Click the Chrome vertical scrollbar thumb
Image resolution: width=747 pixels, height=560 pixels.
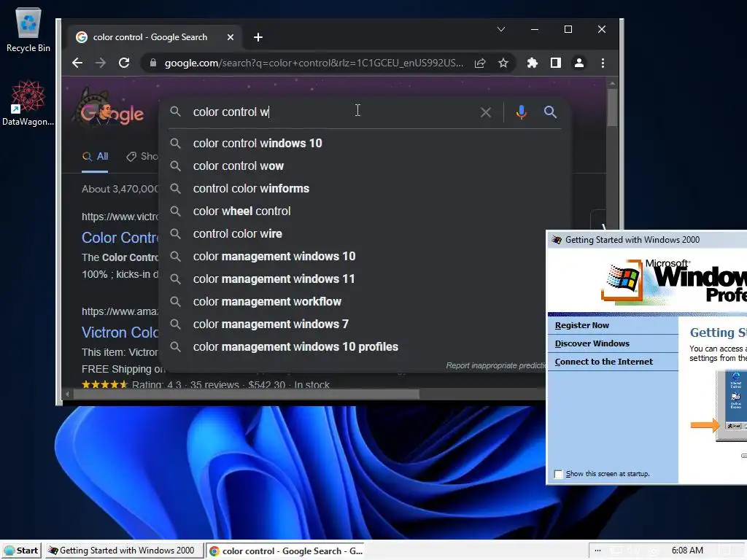tap(612, 108)
